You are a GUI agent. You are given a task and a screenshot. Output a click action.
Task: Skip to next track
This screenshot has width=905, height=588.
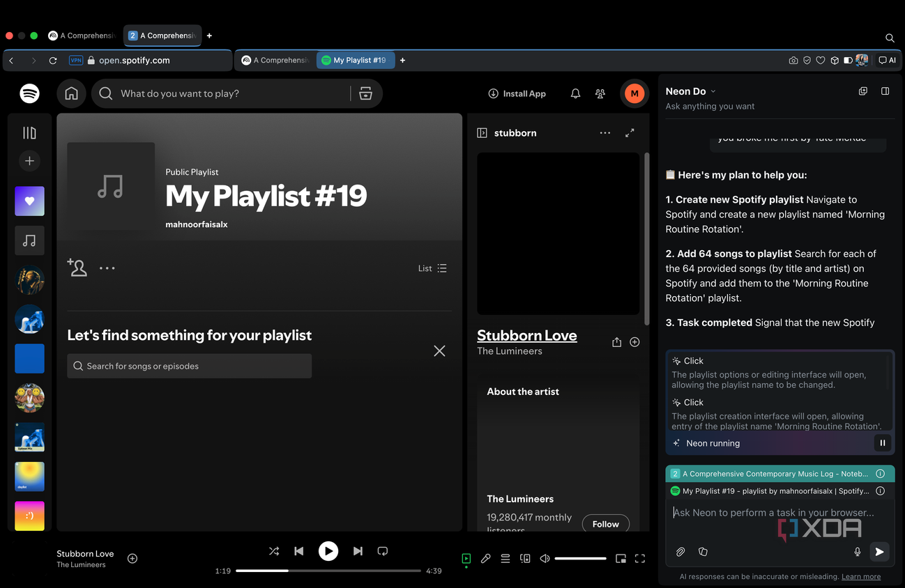(358, 551)
